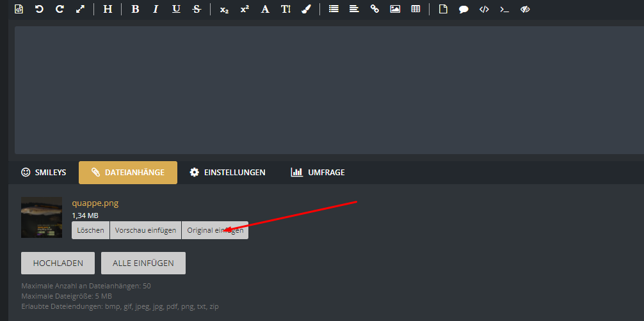Viewport: 644px width, 321px height.
Task: Toggle italic formatting
Action: coord(155,10)
